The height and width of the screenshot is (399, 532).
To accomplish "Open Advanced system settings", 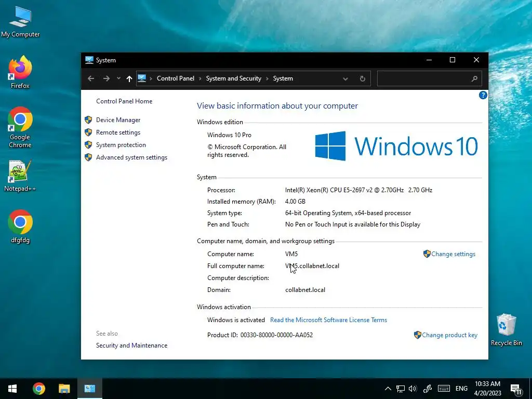I will point(131,157).
